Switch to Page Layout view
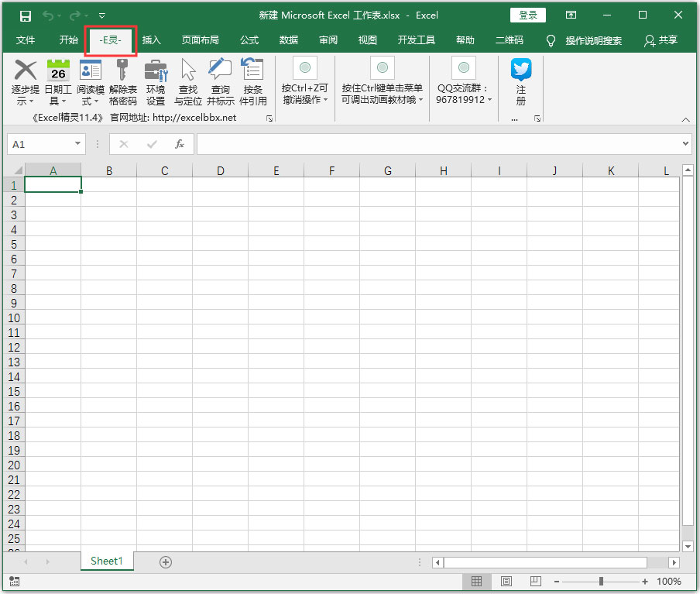The width and height of the screenshot is (700, 594). point(506,582)
